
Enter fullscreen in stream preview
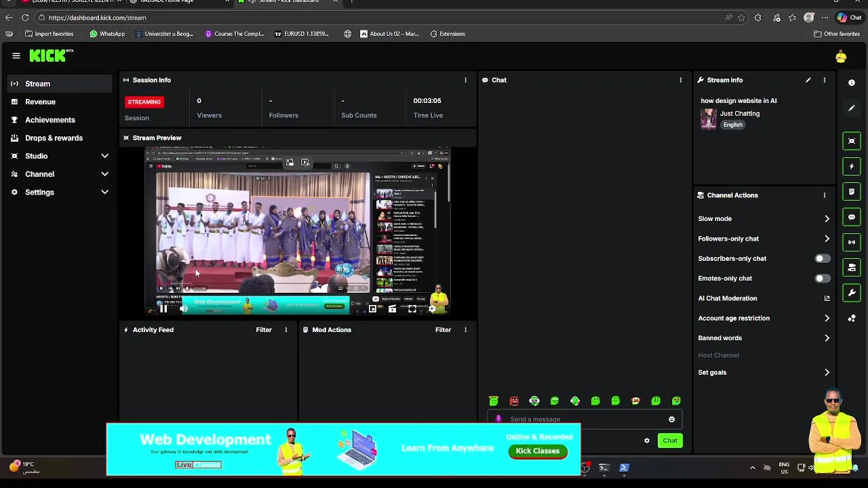pyautogui.click(x=412, y=309)
